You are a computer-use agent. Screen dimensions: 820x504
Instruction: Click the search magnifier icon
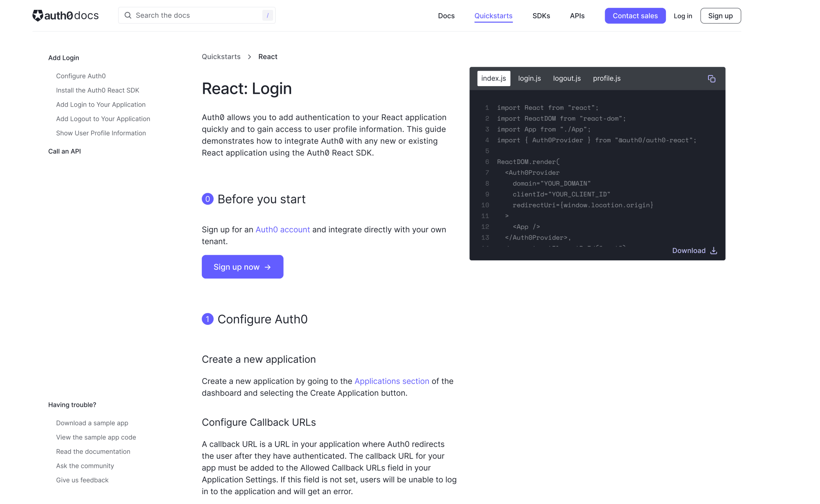[128, 15]
